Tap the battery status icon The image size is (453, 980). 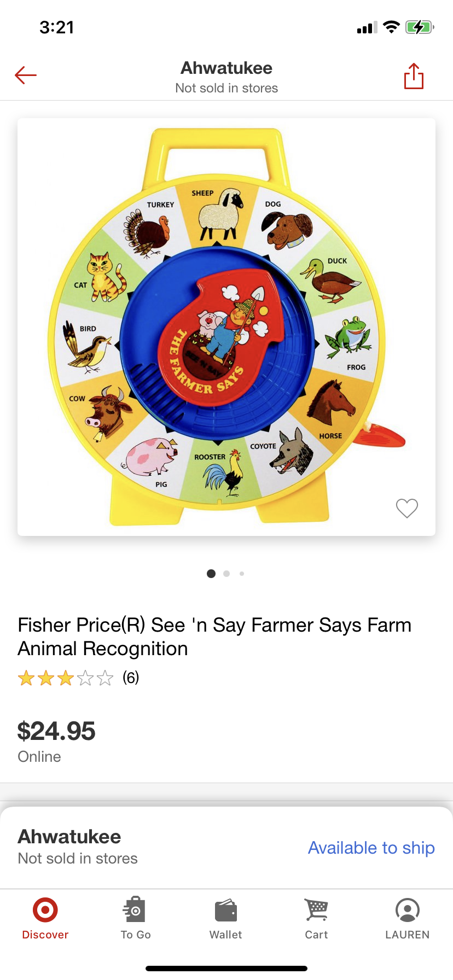[420, 27]
